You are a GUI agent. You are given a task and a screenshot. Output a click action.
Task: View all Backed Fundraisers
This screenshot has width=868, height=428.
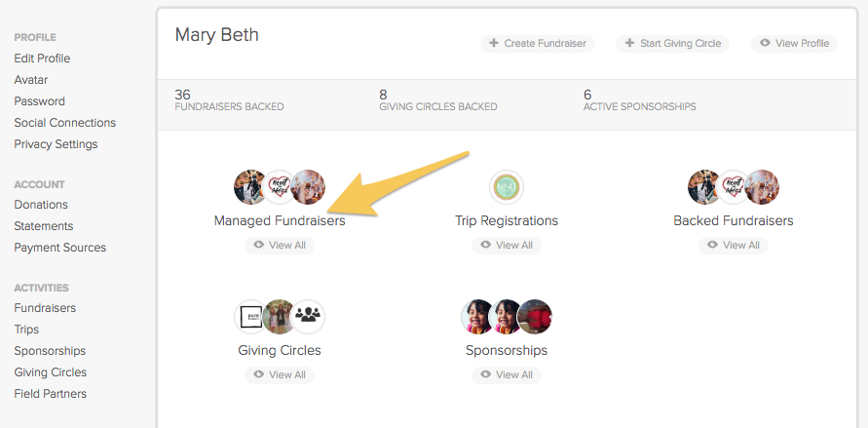(x=734, y=246)
